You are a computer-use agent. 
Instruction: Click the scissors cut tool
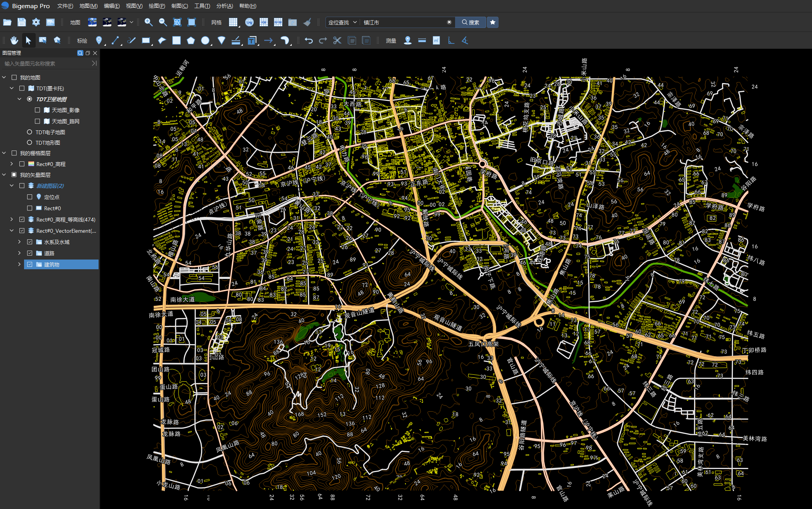click(337, 40)
